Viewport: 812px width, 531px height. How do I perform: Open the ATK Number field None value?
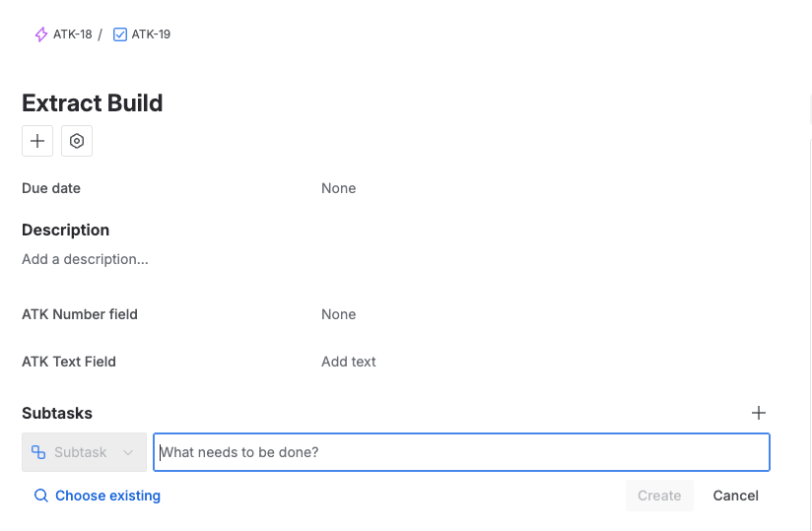tap(338, 314)
